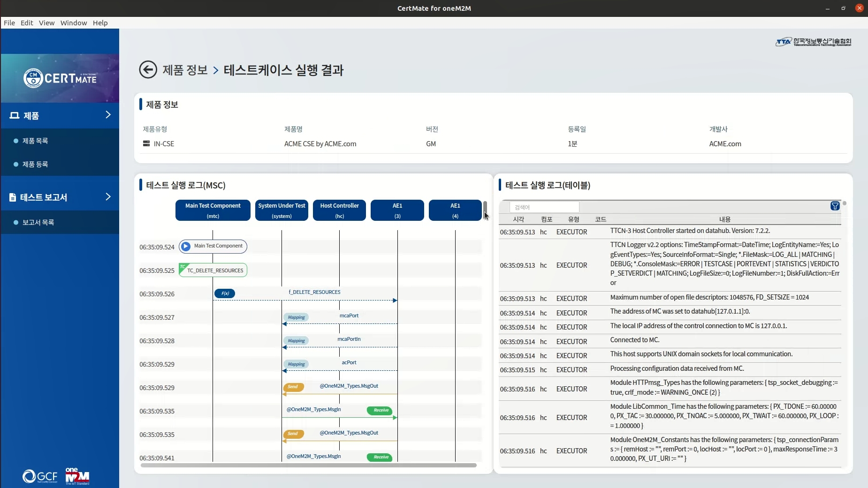Click the log table search field
The image size is (868, 488).
pos(544,207)
